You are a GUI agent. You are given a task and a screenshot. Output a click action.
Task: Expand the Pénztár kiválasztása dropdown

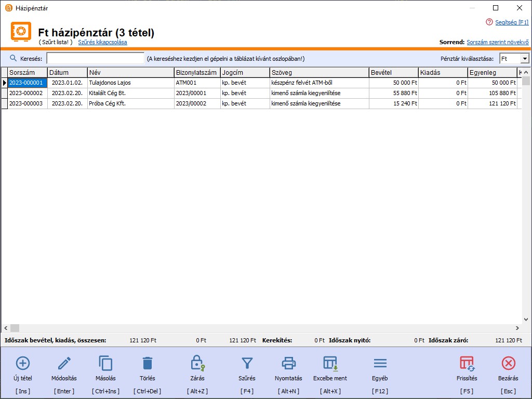[524, 59]
